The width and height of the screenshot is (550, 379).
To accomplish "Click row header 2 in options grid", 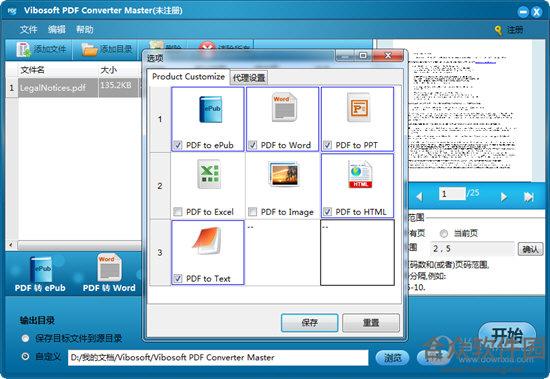I will (x=160, y=186).
